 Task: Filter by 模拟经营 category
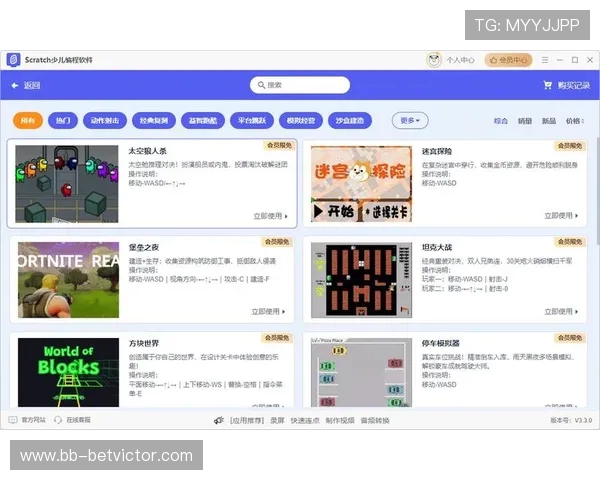tap(301, 121)
